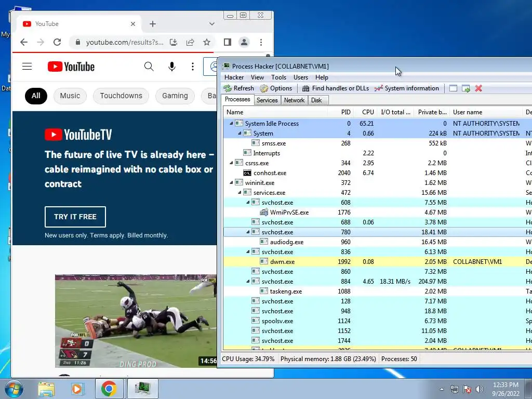Select the Interrupts row
Image resolution: width=532 pixels, height=399 pixels.
pos(377,153)
